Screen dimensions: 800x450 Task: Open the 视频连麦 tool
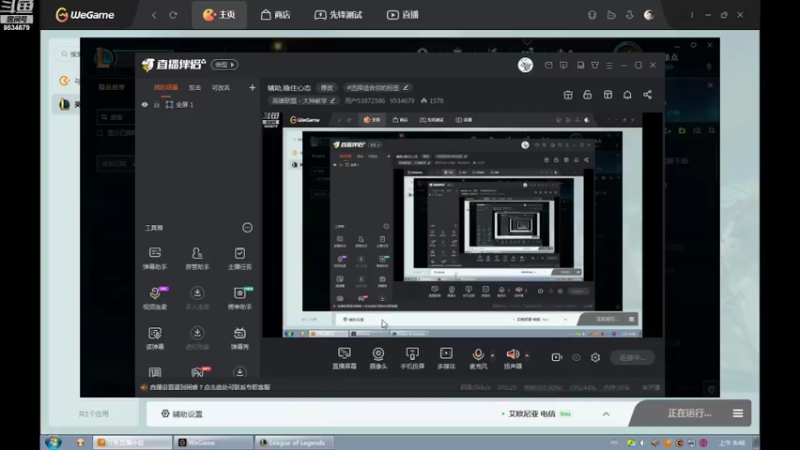[155, 297]
